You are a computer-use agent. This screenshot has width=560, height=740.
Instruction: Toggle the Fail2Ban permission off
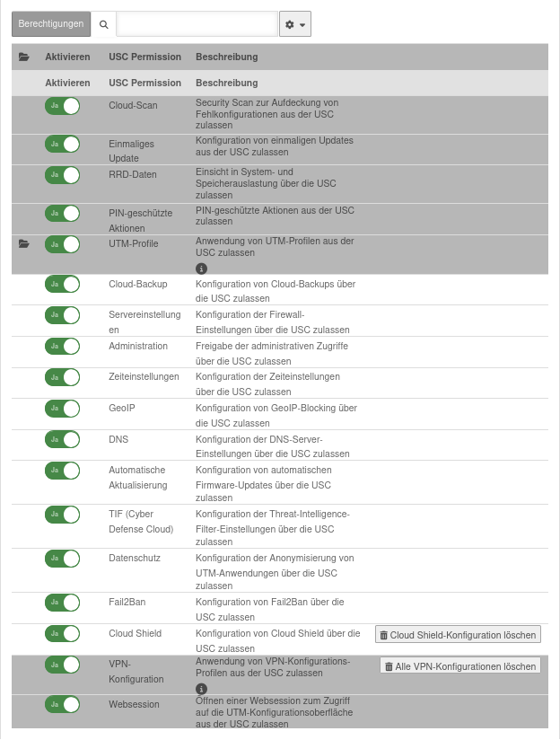[x=62, y=602]
